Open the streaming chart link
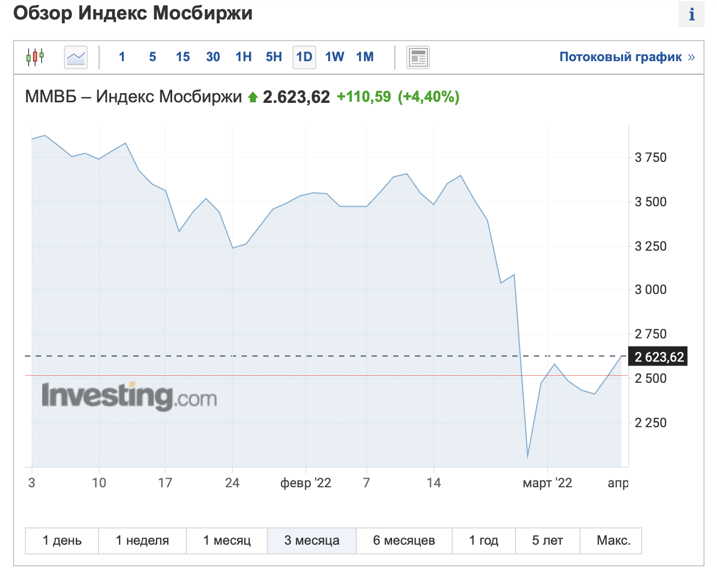 click(x=627, y=57)
